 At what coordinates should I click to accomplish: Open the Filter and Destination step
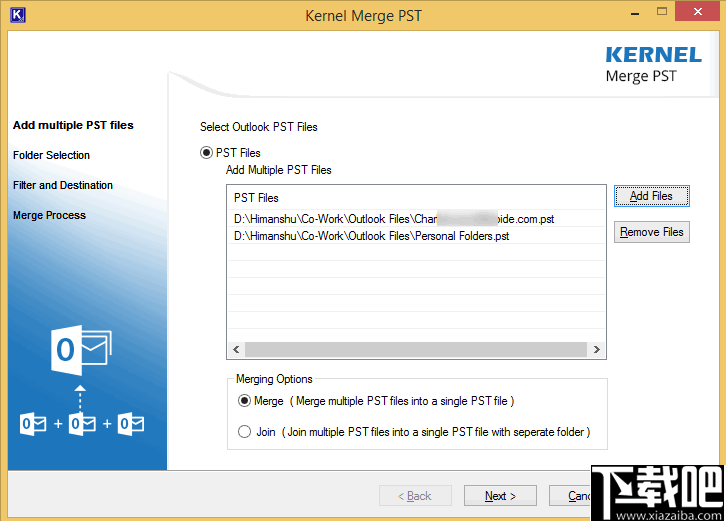63,185
